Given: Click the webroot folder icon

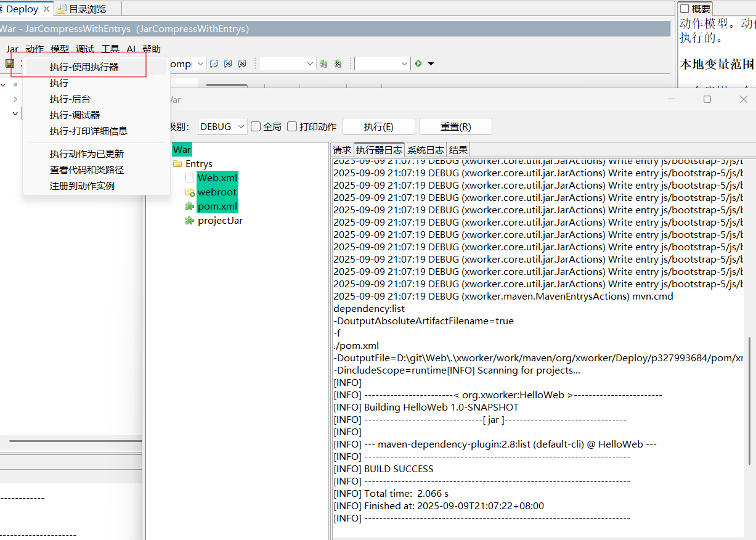Looking at the screenshot, I should coord(190,192).
